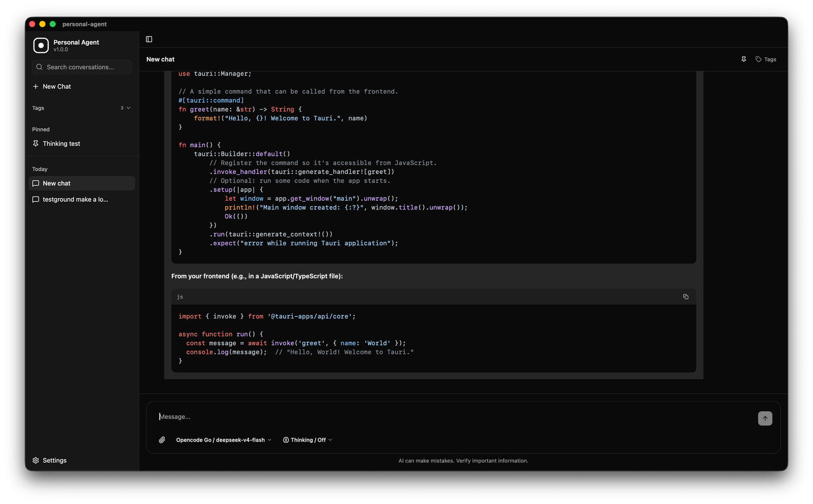Open the pinned Thinking test conversation
Image resolution: width=813 pixels, height=504 pixels.
pos(82,144)
